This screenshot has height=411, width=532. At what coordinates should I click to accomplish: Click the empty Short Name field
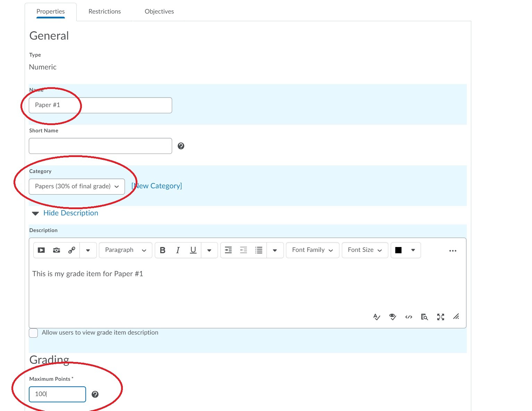pos(100,146)
